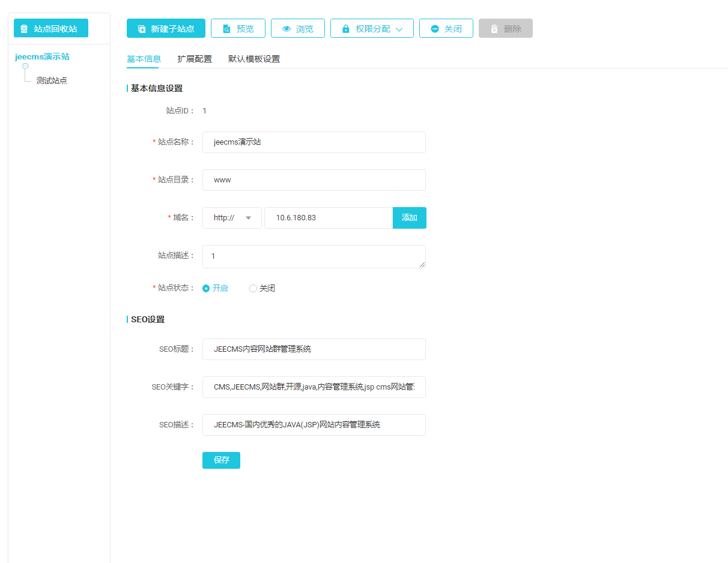The image size is (728, 563).
Task: Select the 关闭 site status radio
Action: click(x=253, y=289)
